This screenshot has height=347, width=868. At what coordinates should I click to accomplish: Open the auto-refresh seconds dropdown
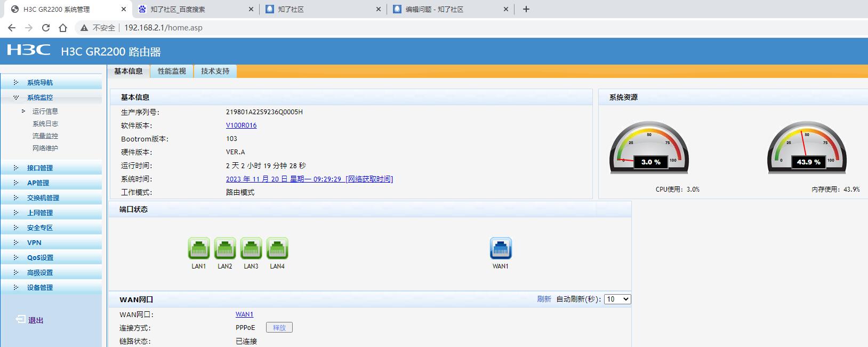[x=617, y=299]
